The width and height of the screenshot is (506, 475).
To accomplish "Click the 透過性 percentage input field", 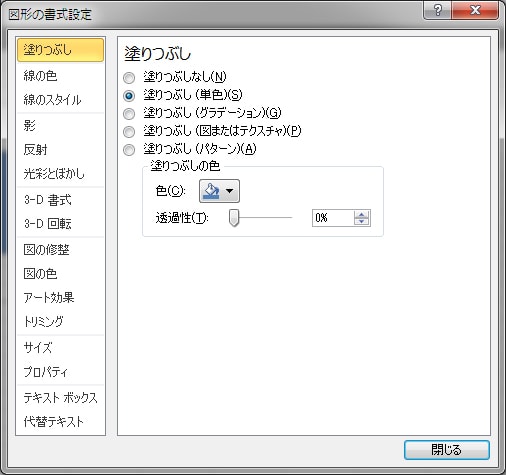I will pos(333,218).
